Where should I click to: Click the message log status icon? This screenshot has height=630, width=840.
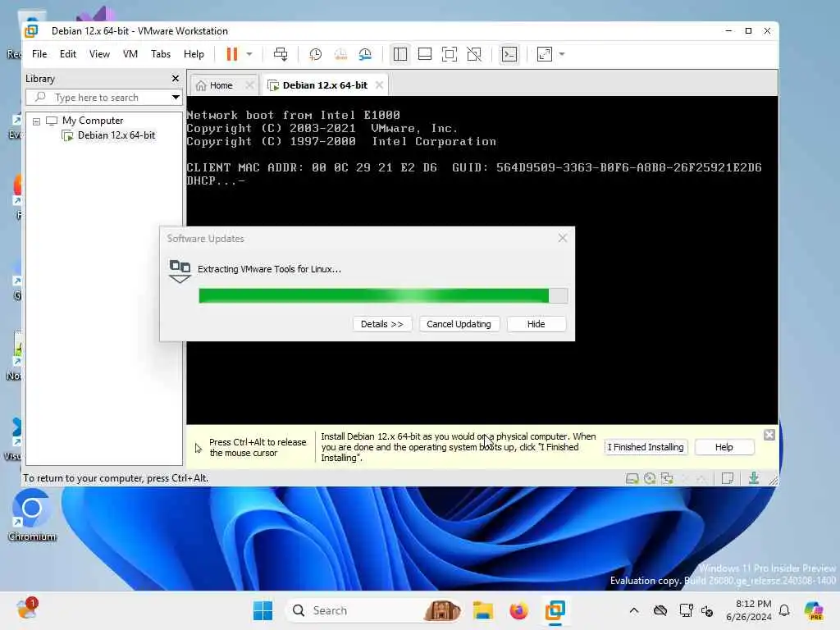tap(728, 478)
